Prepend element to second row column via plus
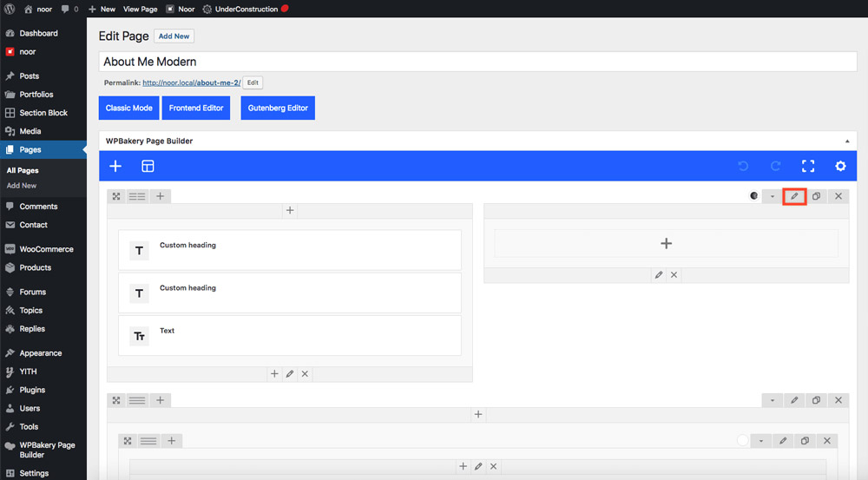 [x=478, y=414]
